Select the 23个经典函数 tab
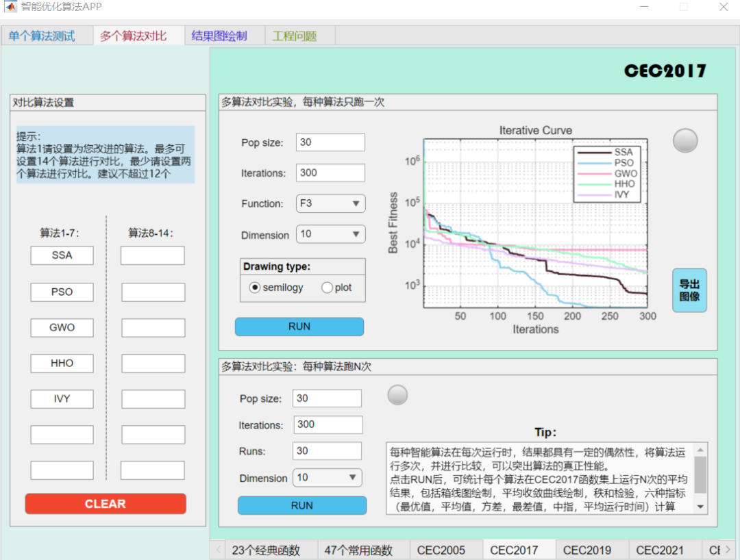The height and width of the screenshot is (560, 740). click(x=267, y=550)
